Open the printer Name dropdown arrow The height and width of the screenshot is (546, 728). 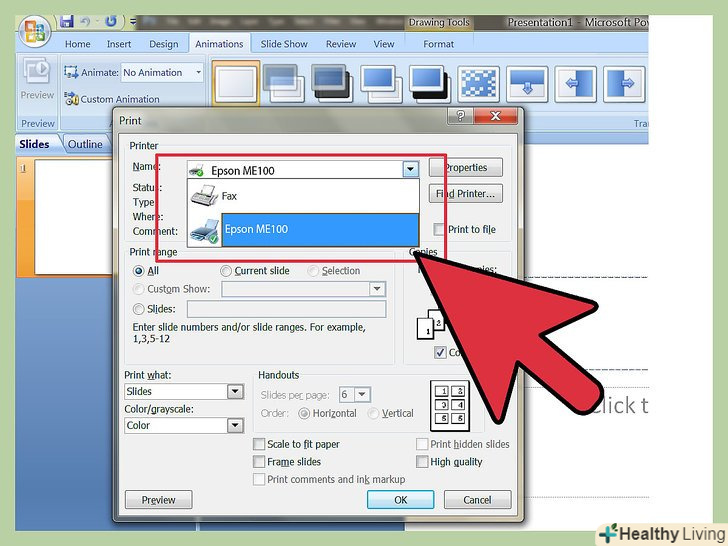coord(410,169)
